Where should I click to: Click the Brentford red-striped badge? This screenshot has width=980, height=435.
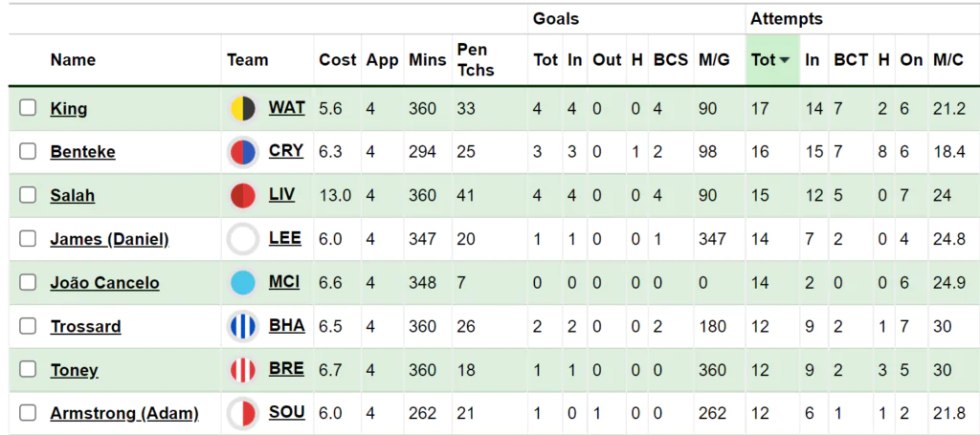coord(242,370)
